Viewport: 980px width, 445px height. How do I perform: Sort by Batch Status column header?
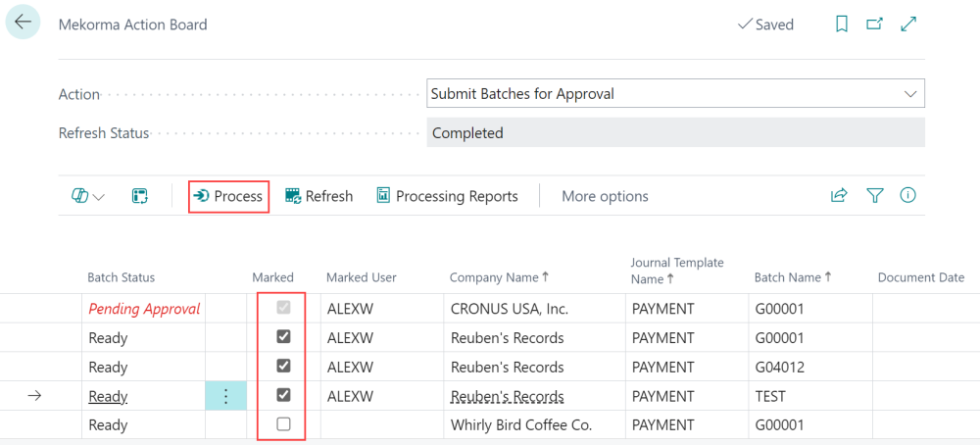pyautogui.click(x=122, y=277)
